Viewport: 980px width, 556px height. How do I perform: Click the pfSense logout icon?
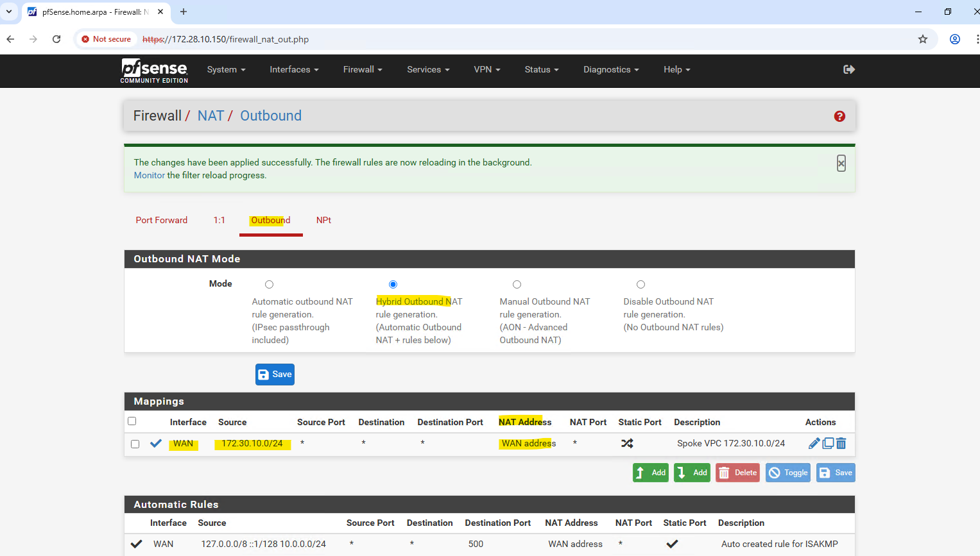[x=848, y=69]
